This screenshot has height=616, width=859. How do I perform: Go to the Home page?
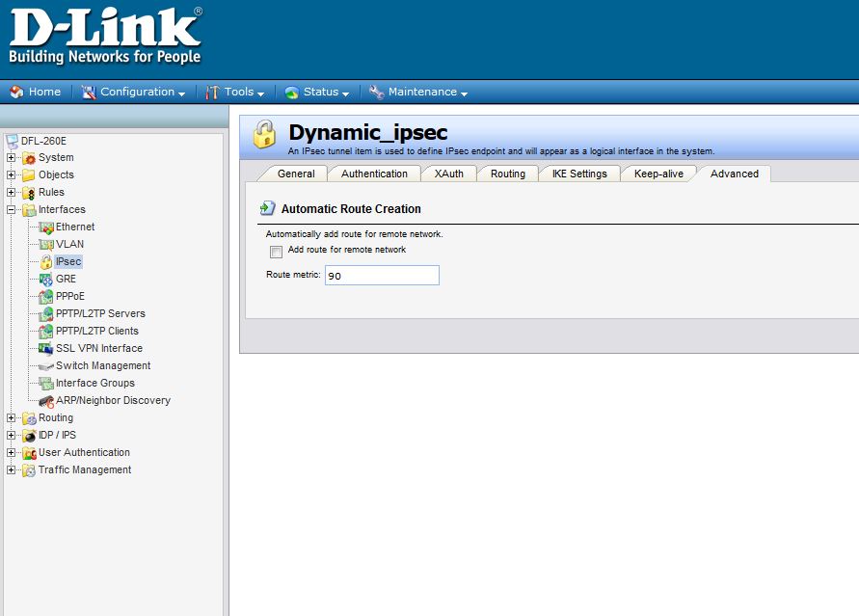click(36, 92)
